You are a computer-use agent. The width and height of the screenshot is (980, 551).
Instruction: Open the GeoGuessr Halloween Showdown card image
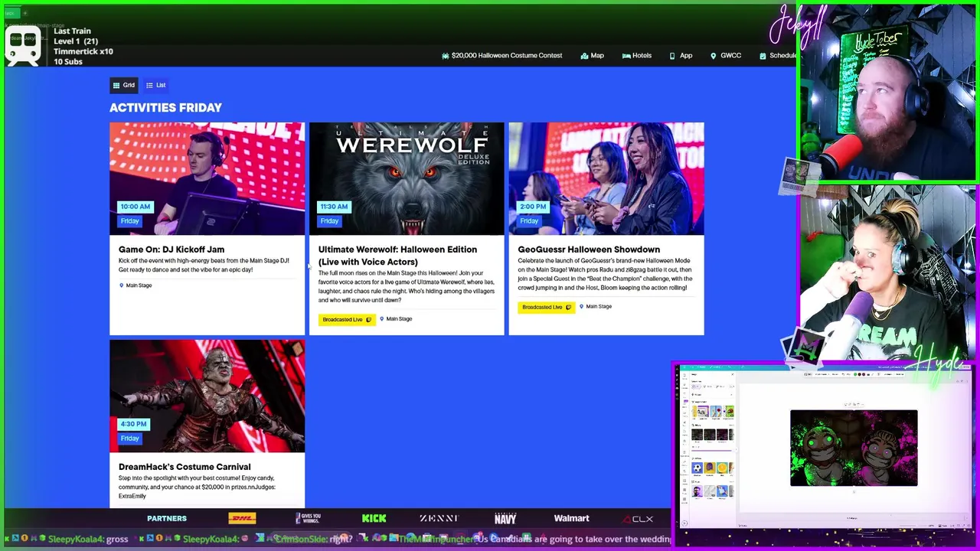click(x=606, y=178)
